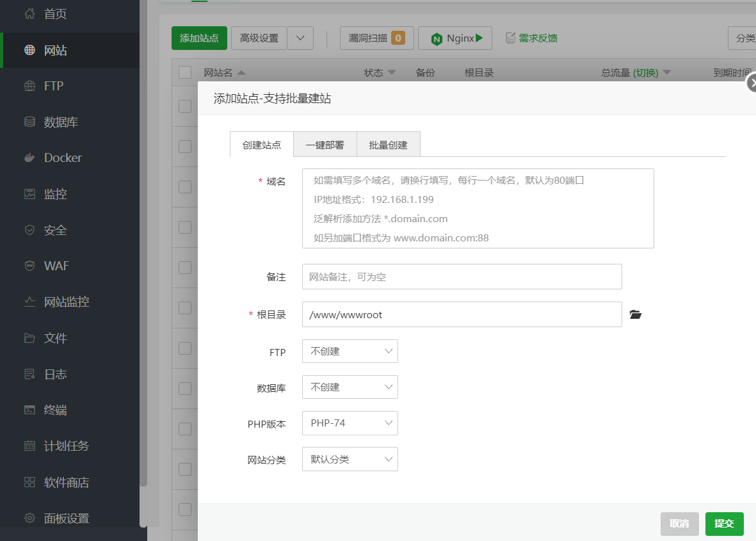
Task: Click the folder browse icon beside root directory
Action: pos(635,314)
